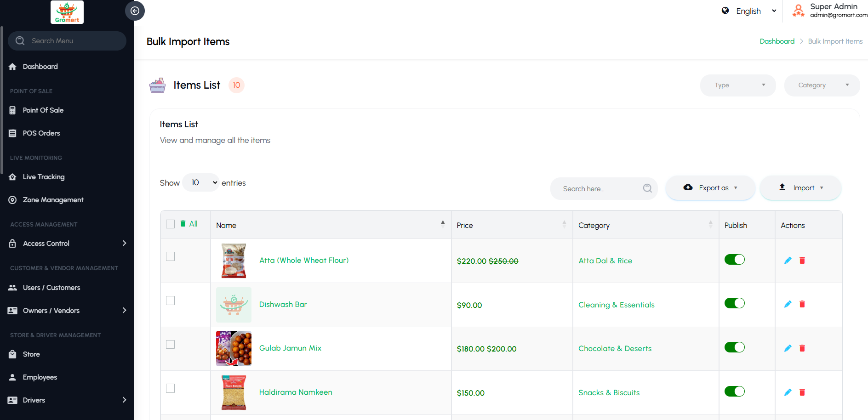Open Point Of Sale from sidebar
The height and width of the screenshot is (420, 868).
[x=43, y=110]
